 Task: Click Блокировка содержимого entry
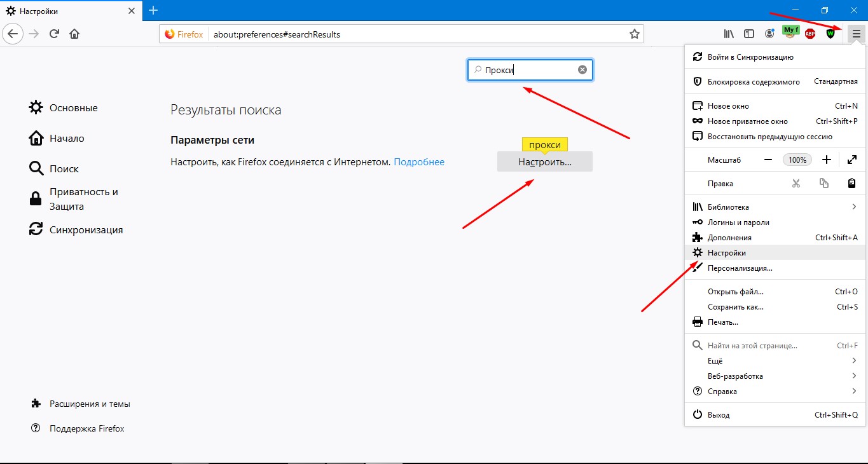click(x=775, y=81)
